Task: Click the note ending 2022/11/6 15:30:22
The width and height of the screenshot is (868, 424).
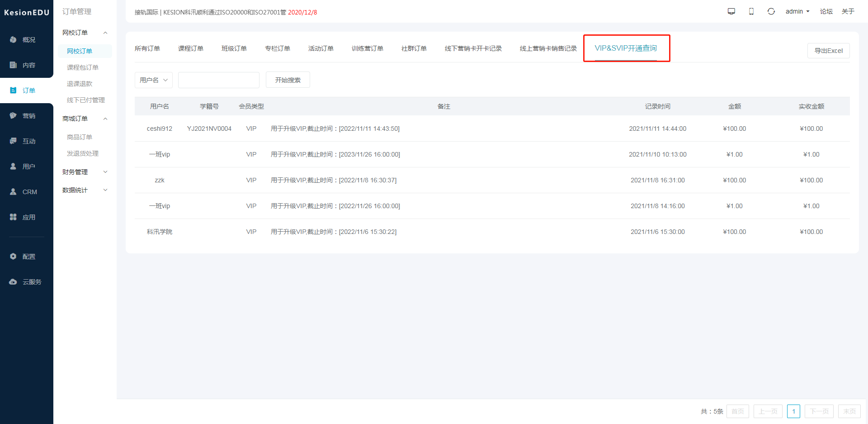Action: 334,232
